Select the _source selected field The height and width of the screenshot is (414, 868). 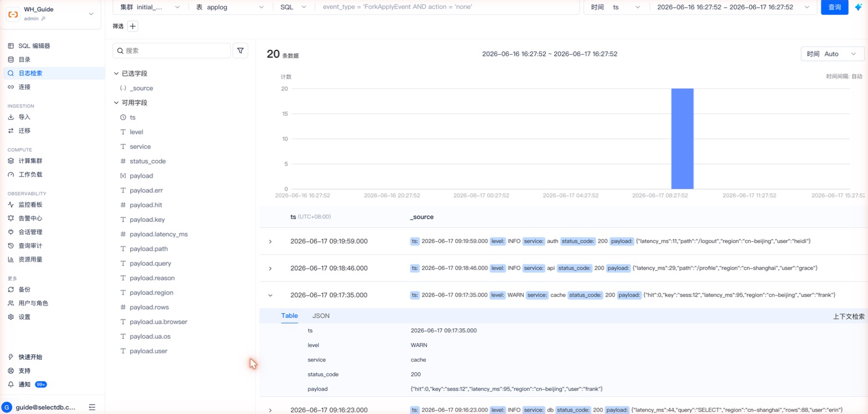coord(141,88)
